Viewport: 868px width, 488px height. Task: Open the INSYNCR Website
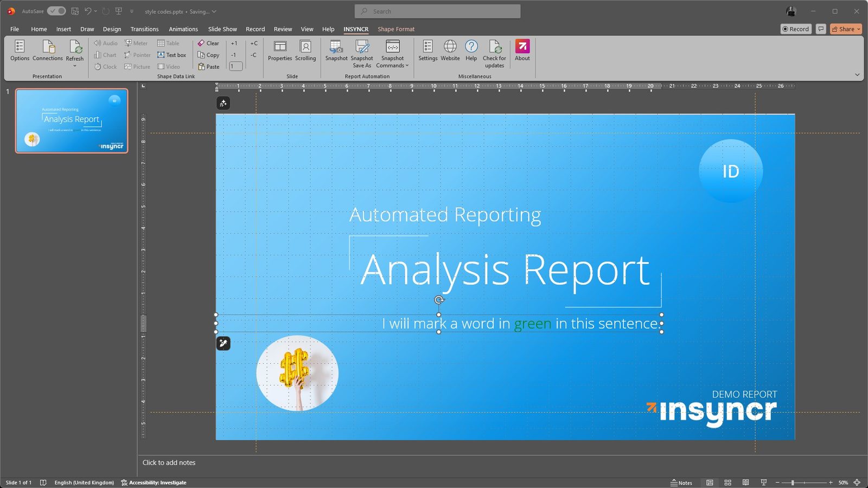[x=450, y=50]
